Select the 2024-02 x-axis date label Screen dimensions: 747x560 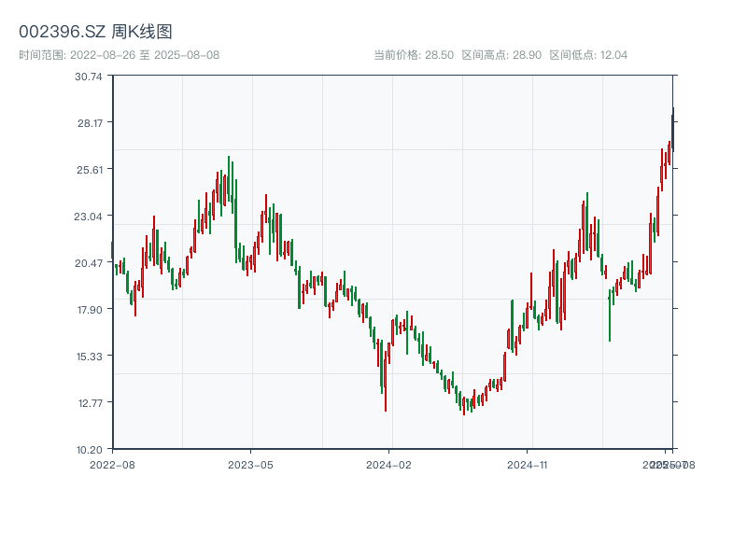(388, 464)
